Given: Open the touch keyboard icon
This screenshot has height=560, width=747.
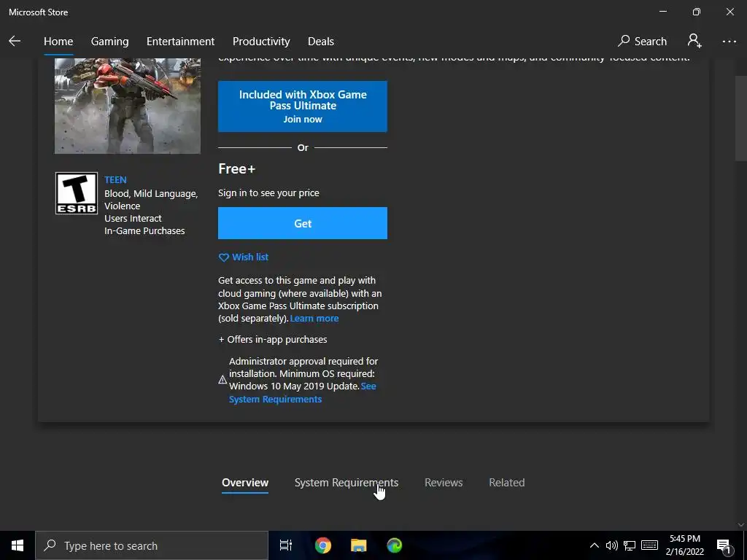Looking at the screenshot, I should click(x=649, y=545).
